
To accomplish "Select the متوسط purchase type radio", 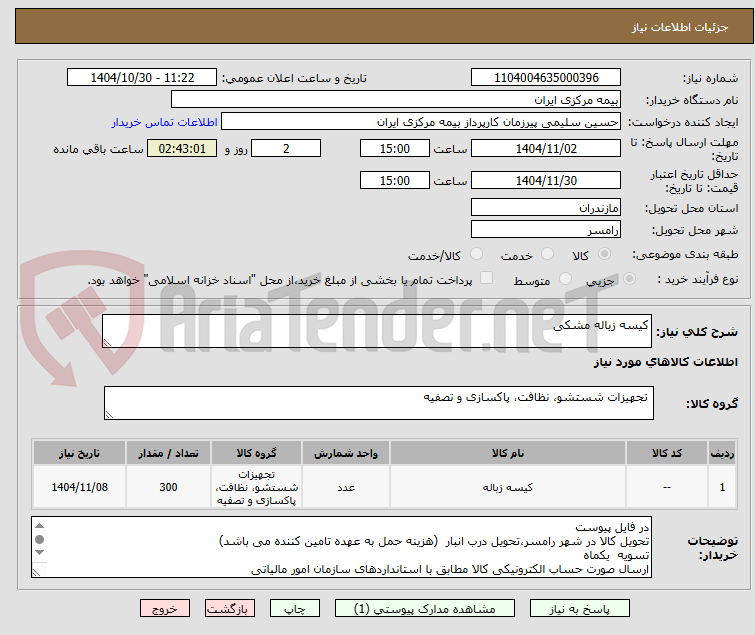I will tap(565, 279).
